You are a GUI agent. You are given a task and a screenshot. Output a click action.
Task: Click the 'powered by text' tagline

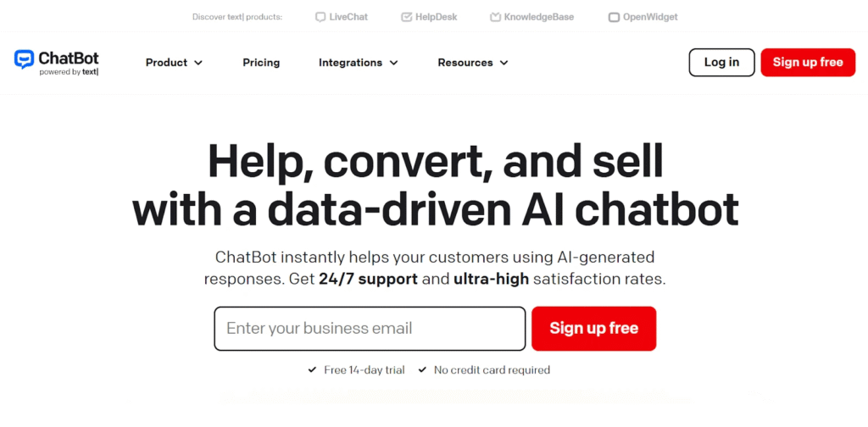69,72
